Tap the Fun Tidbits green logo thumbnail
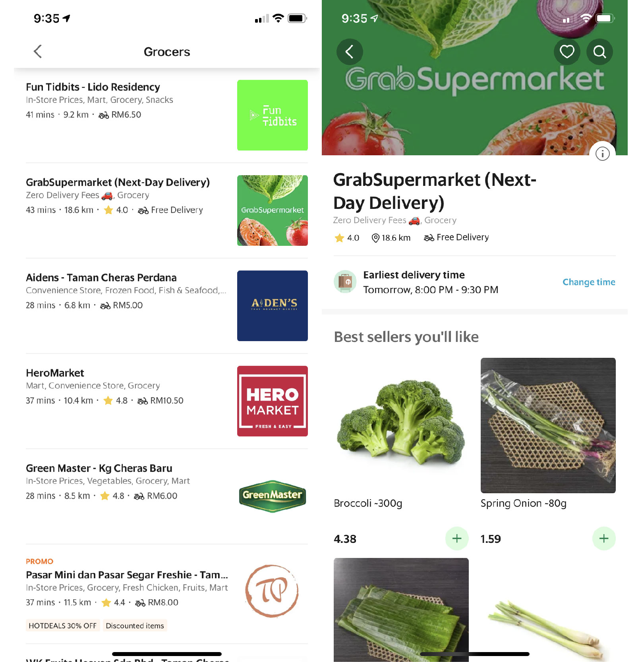The height and width of the screenshot is (662, 644). [273, 115]
